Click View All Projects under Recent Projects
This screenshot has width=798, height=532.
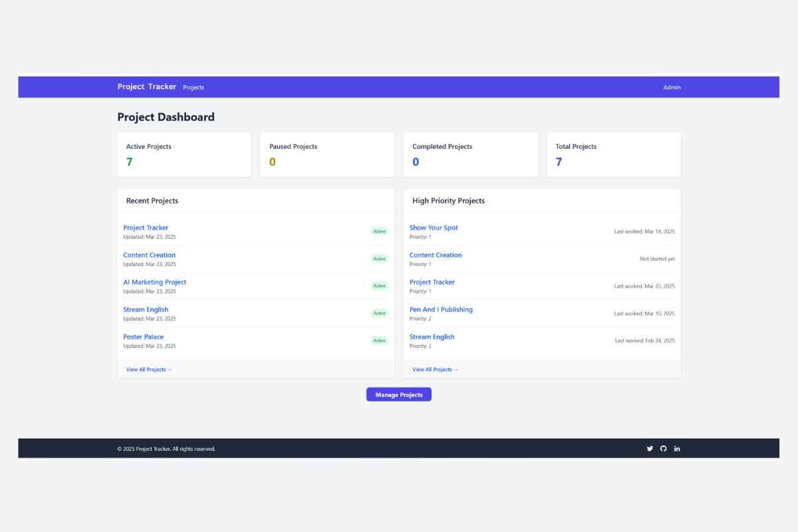click(148, 369)
